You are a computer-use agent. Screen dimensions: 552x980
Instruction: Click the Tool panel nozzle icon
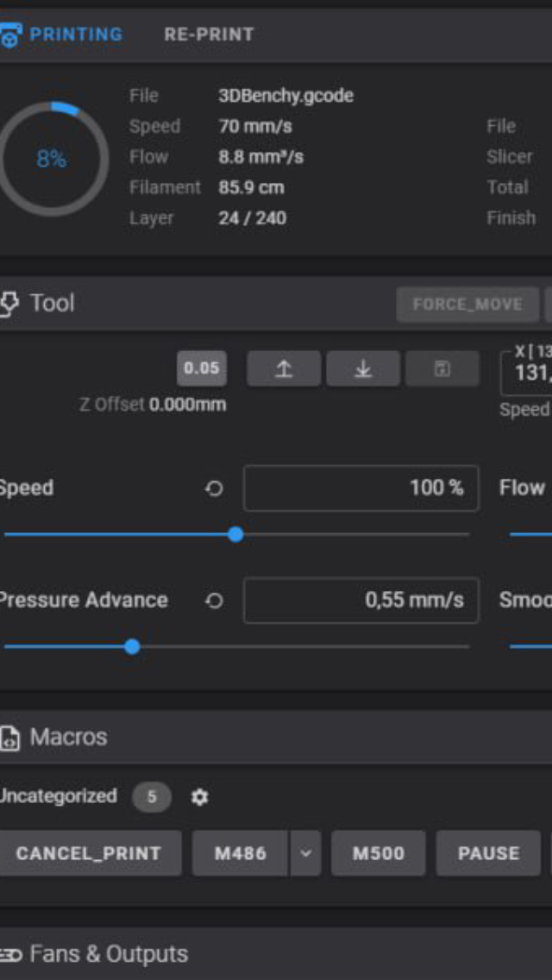[9, 304]
